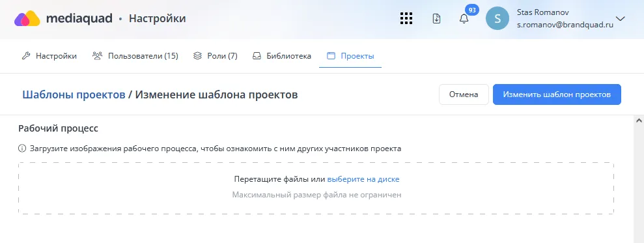Expand the user account dropdown chevron

[x=620, y=18]
